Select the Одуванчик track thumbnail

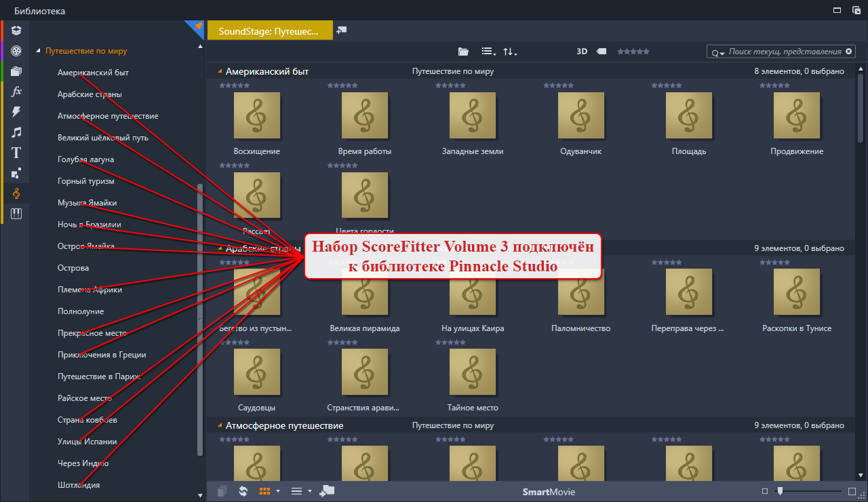[581, 115]
